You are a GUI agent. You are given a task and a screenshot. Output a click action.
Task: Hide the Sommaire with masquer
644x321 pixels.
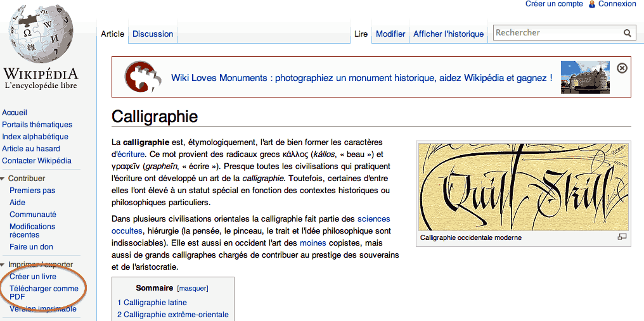(193, 289)
